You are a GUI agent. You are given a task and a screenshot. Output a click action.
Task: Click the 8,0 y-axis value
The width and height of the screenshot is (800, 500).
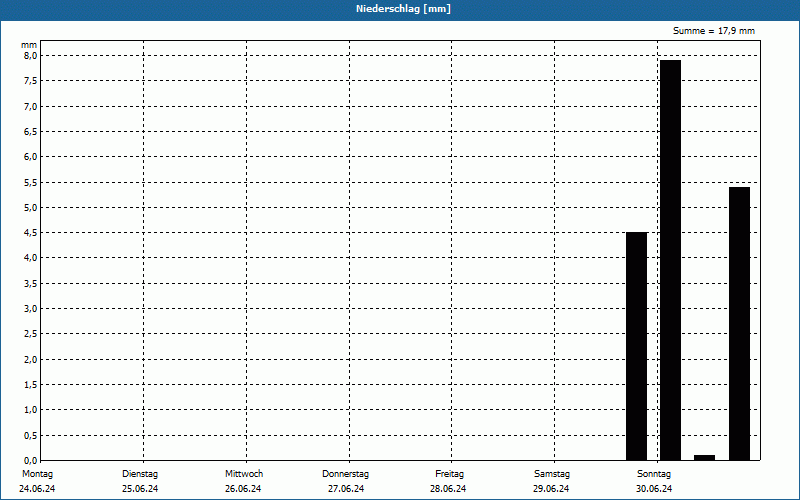point(31,56)
